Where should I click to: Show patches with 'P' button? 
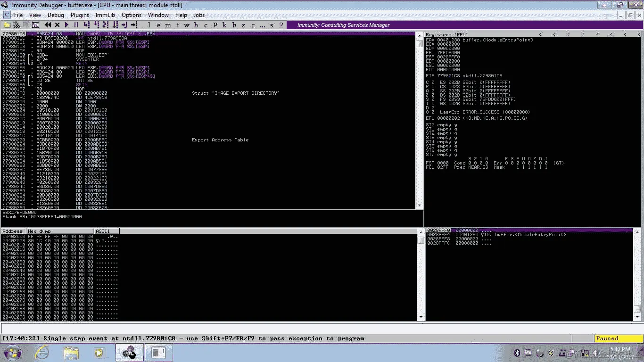pos(215,25)
